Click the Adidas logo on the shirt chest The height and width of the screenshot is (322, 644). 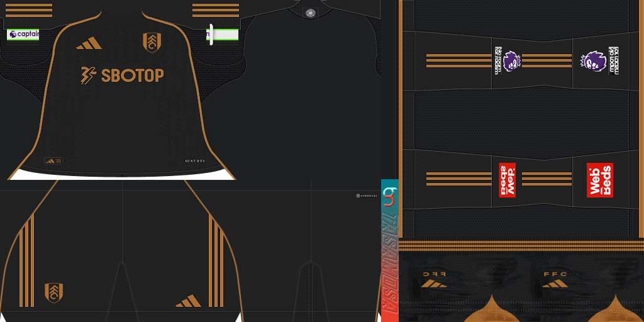[x=89, y=43]
